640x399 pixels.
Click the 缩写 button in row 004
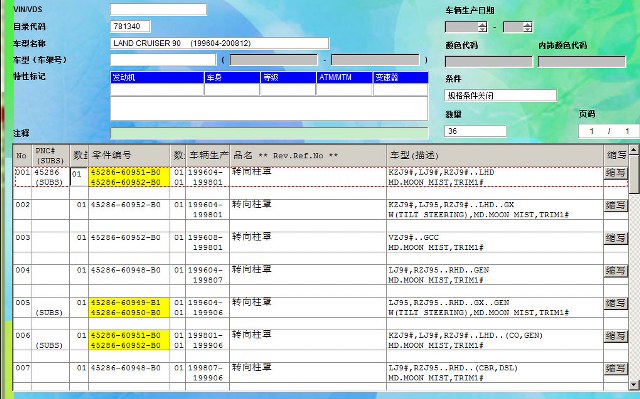[x=616, y=271]
